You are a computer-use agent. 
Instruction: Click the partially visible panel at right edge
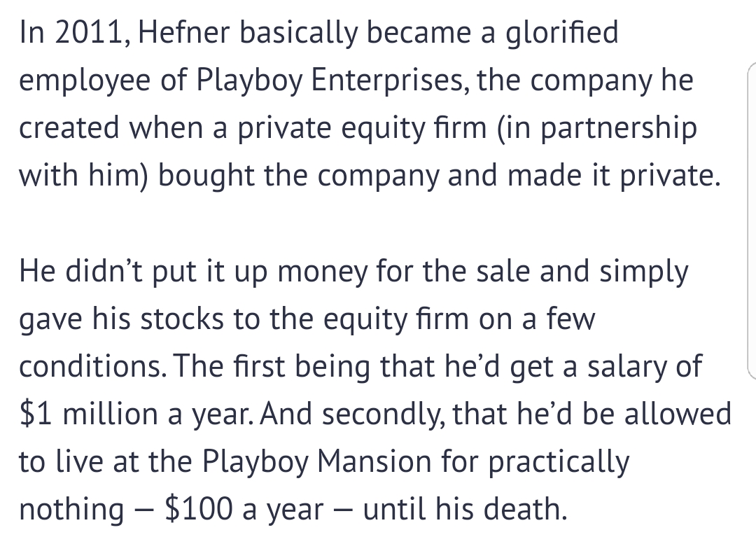point(750,221)
